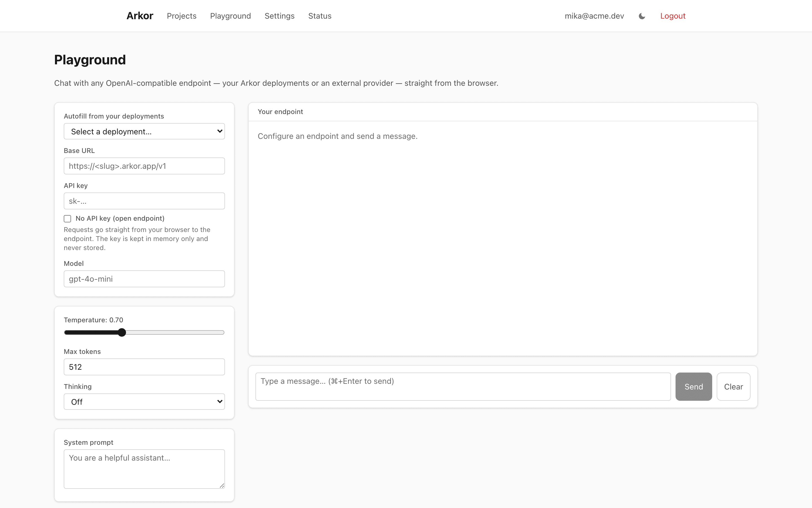This screenshot has width=812, height=508.
Task: Click the mika@acme.dev account email
Action: click(x=594, y=16)
